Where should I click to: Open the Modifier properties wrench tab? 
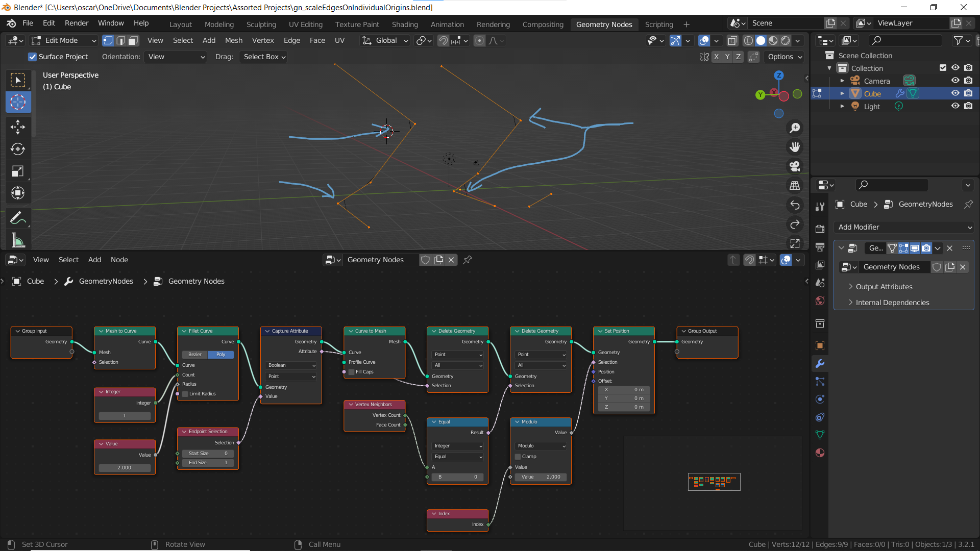pyautogui.click(x=820, y=364)
